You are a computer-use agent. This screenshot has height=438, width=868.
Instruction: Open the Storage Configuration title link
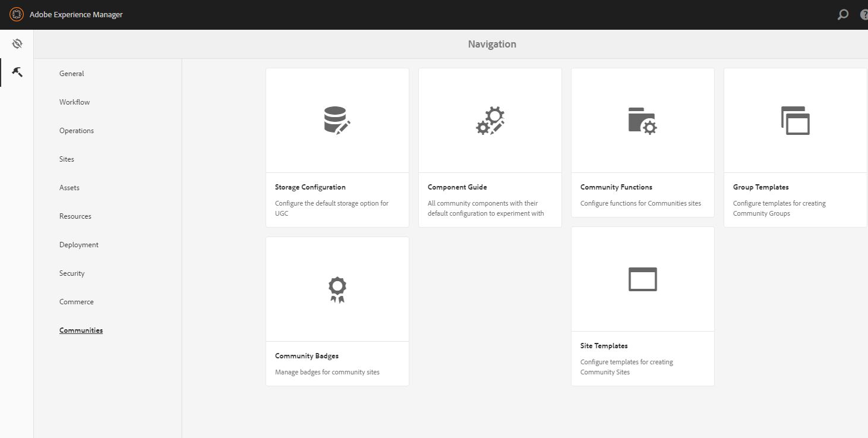point(310,187)
